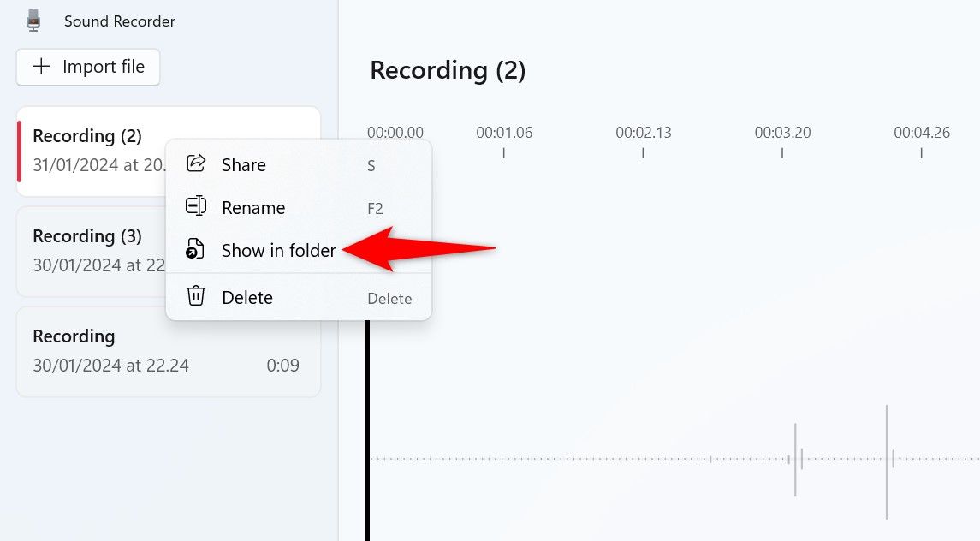Click the Recording (2) heading above the timeline
The height and width of the screenshot is (541, 980).
[x=447, y=70]
